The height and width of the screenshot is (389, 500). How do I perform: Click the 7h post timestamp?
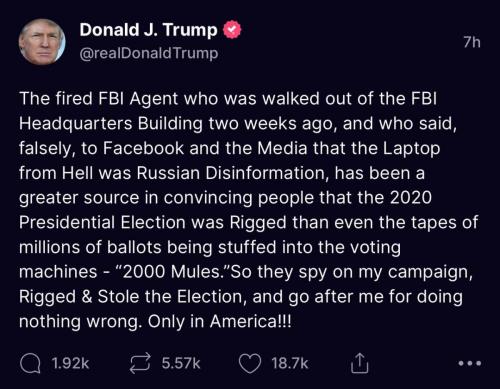click(x=472, y=42)
